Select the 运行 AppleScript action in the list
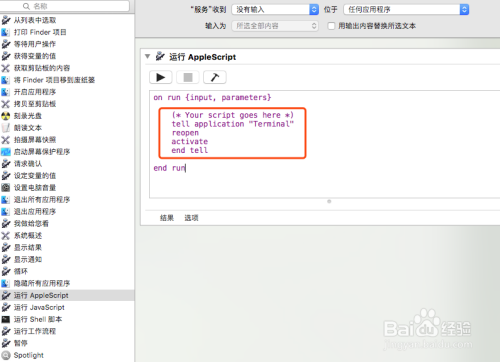The height and width of the screenshot is (362, 500). (x=67, y=295)
